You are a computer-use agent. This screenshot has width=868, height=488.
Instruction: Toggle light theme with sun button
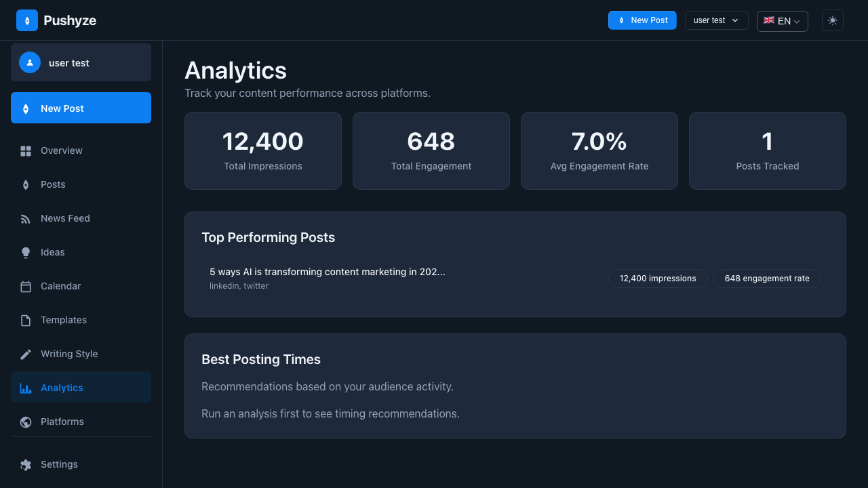[x=833, y=20]
